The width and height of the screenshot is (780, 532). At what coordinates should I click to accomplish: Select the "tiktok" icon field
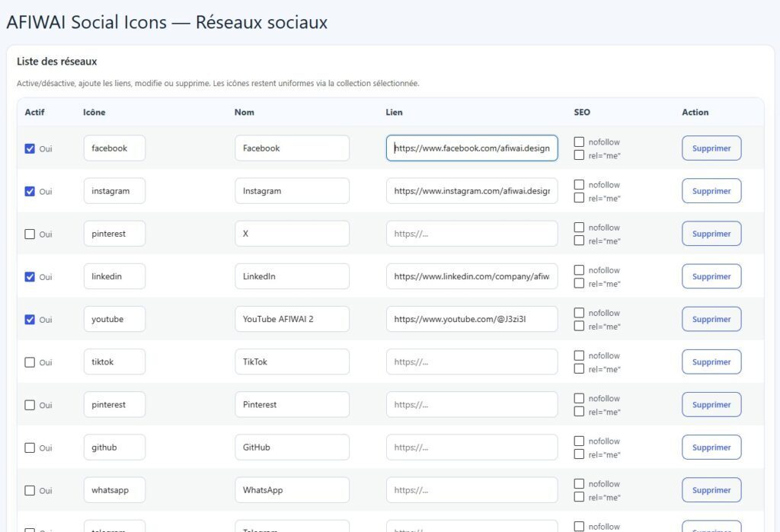tap(114, 362)
